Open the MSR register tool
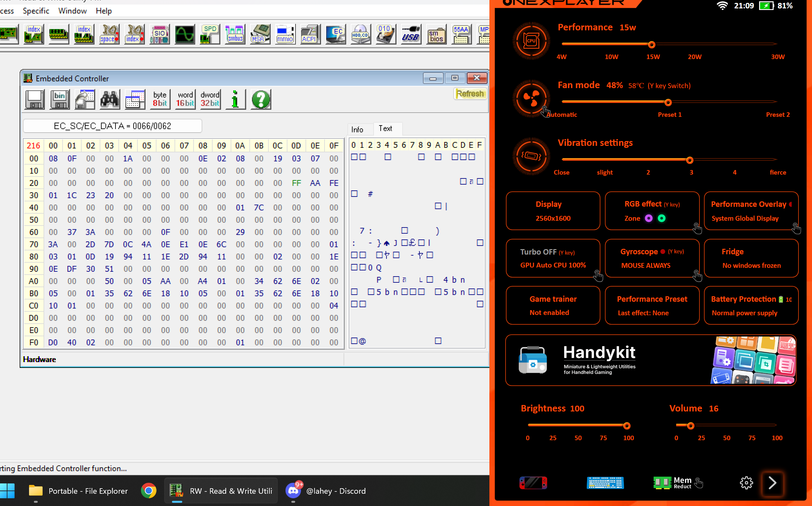812x506 pixels. point(260,34)
